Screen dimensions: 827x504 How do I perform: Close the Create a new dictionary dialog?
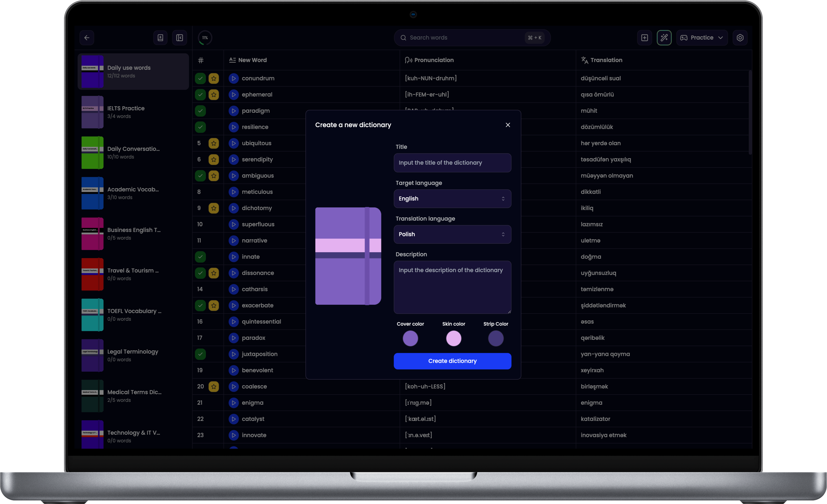(508, 125)
